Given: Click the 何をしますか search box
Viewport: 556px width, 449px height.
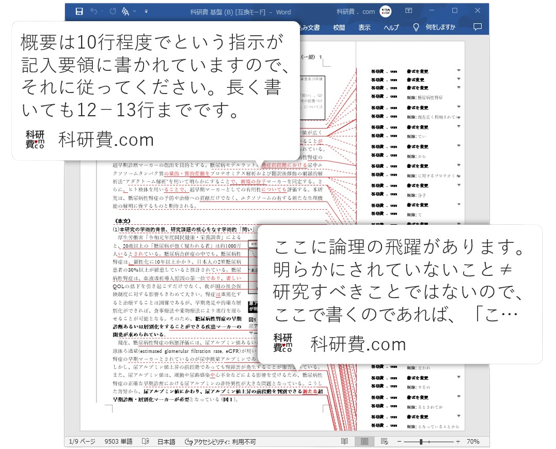Looking at the screenshot, I should point(440,27).
